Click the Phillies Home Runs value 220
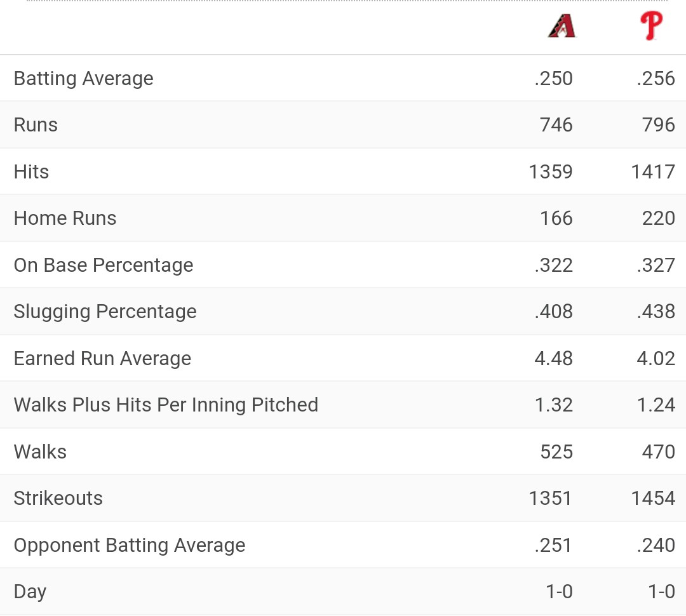 click(x=658, y=218)
